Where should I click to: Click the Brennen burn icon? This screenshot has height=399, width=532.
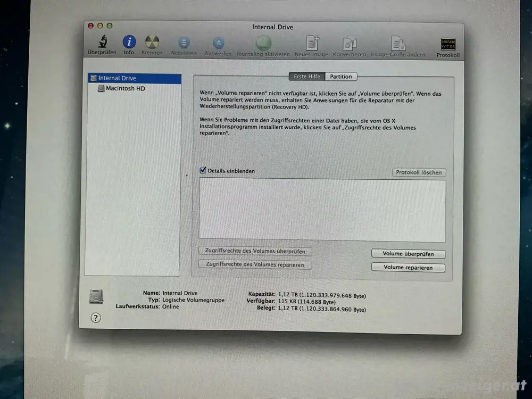point(152,42)
